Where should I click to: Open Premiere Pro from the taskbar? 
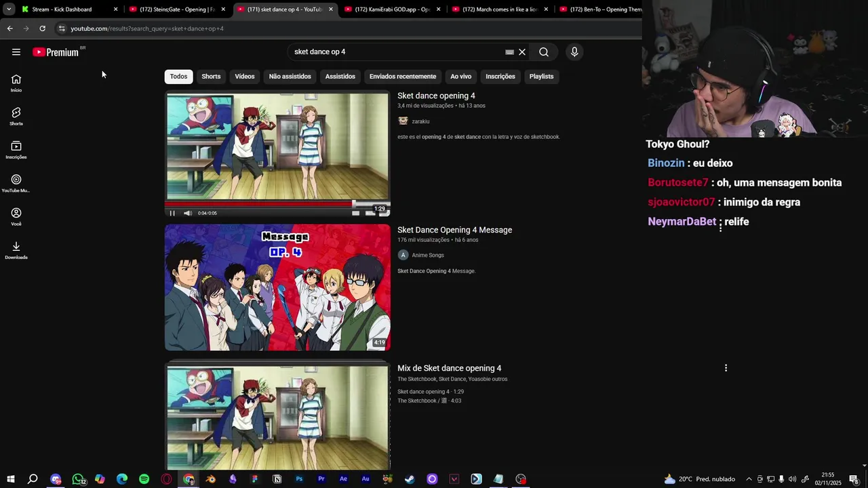tap(321, 479)
